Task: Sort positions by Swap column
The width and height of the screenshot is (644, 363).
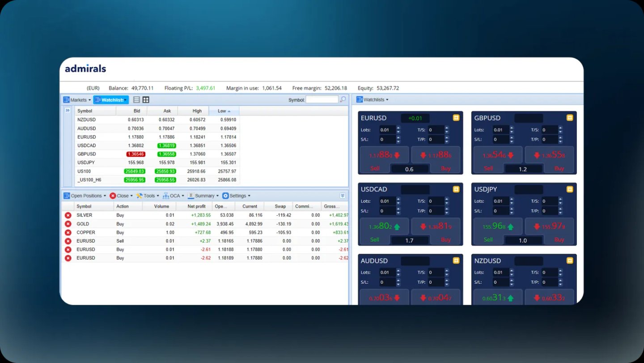Action: pyautogui.click(x=278, y=206)
